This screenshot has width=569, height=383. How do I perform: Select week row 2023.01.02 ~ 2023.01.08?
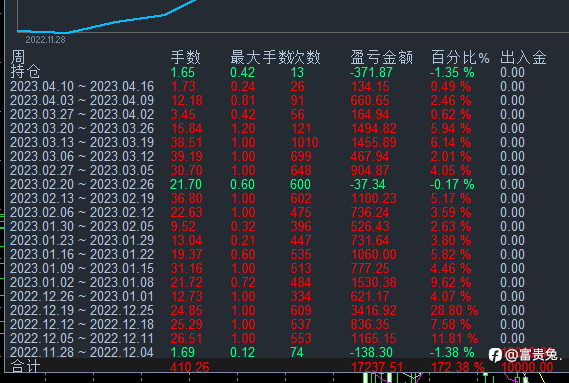pyautogui.click(x=82, y=282)
